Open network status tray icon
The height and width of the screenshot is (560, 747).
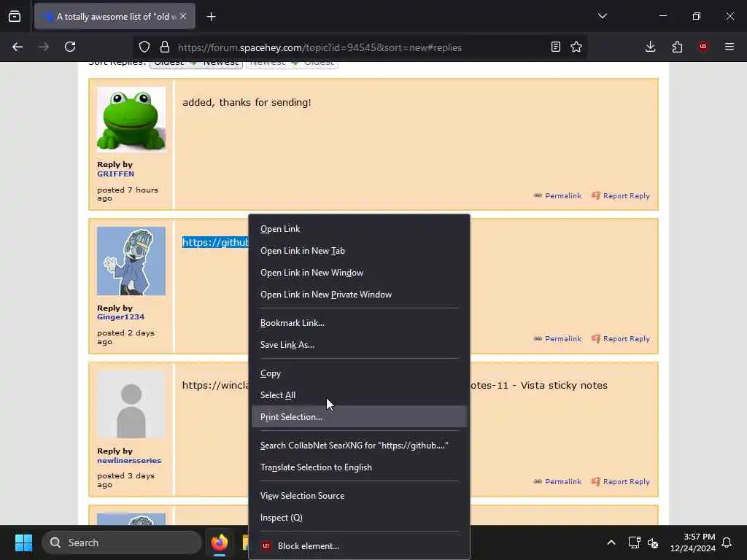coord(634,542)
